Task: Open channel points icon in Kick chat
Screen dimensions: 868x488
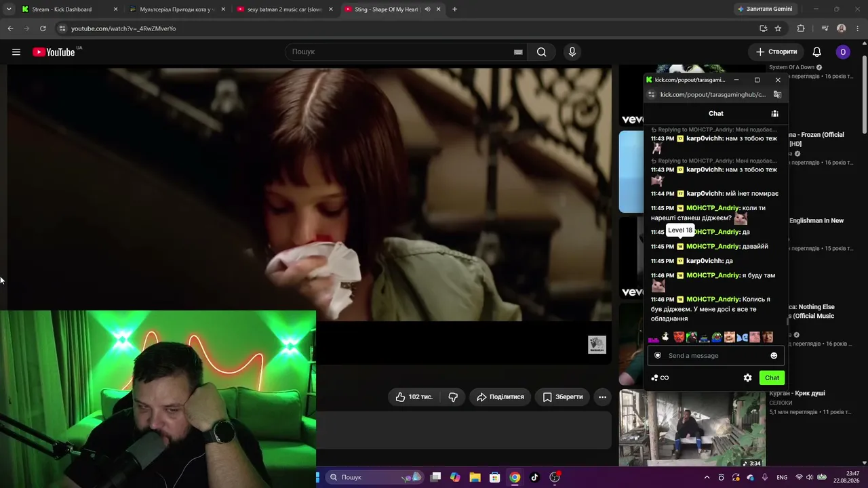Action: (x=660, y=378)
